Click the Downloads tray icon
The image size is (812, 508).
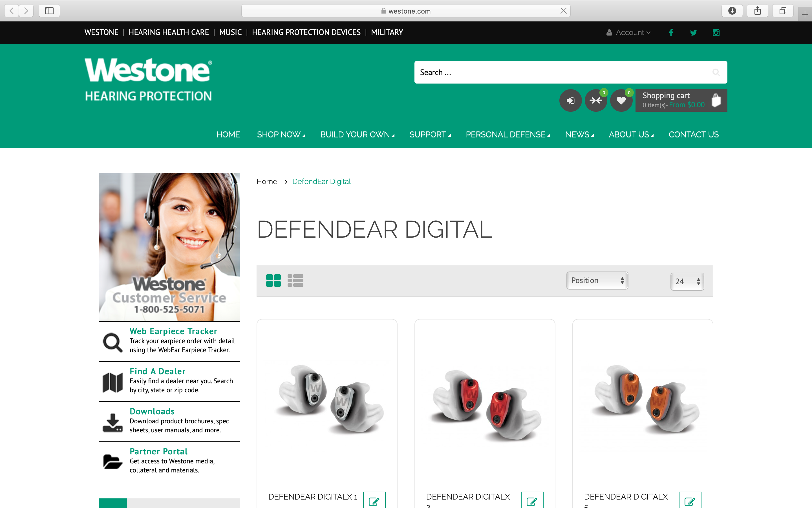pos(112,423)
